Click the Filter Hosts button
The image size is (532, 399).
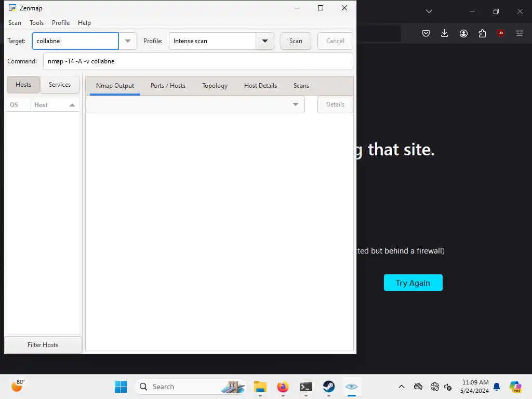[x=43, y=345]
